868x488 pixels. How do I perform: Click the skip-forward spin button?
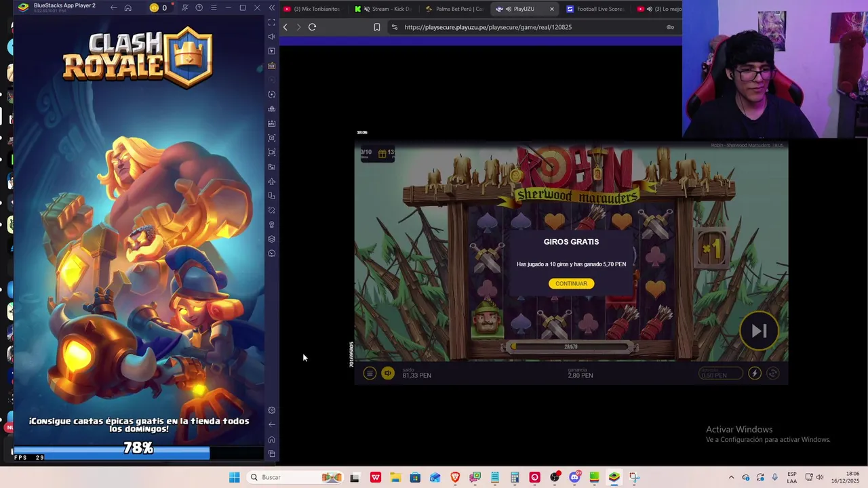coord(759,331)
